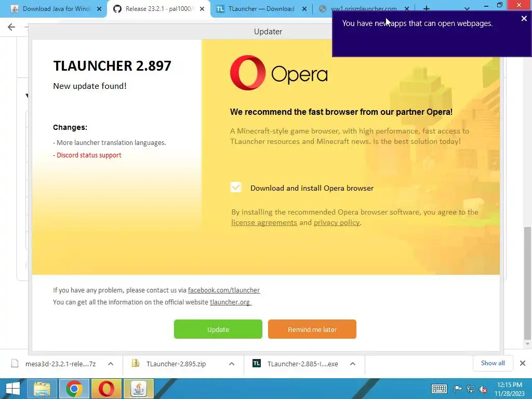The width and height of the screenshot is (532, 399).
Task: Open the tlauncher.org website link
Action: click(x=230, y=302)
